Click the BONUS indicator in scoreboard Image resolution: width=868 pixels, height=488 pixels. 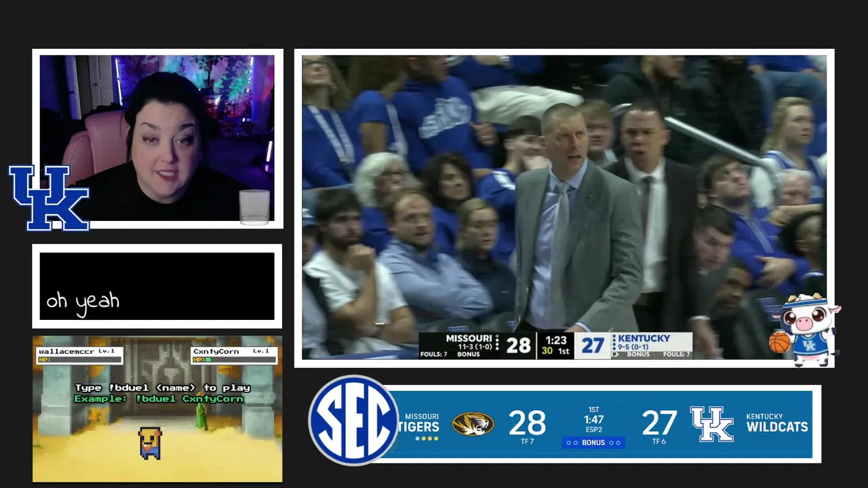593,443
